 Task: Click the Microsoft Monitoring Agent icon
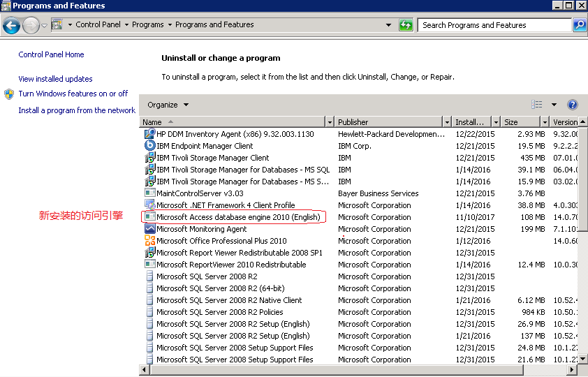(150, 228)
